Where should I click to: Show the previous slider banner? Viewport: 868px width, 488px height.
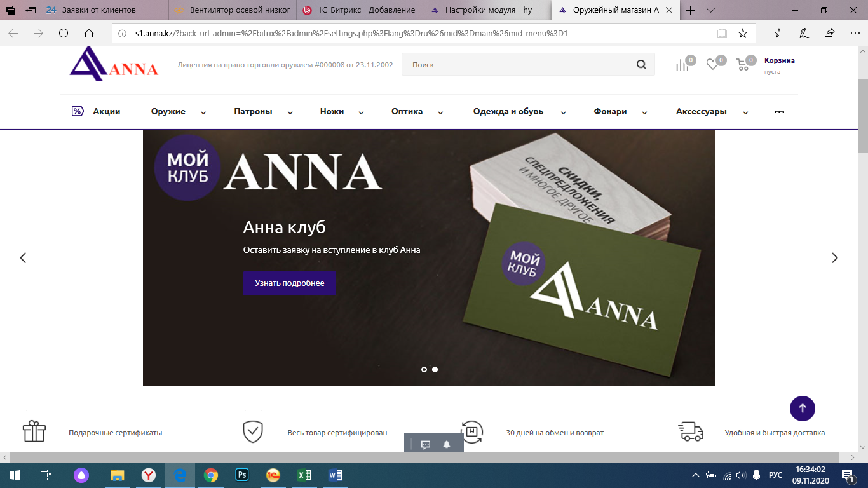[x=23, y=258]
